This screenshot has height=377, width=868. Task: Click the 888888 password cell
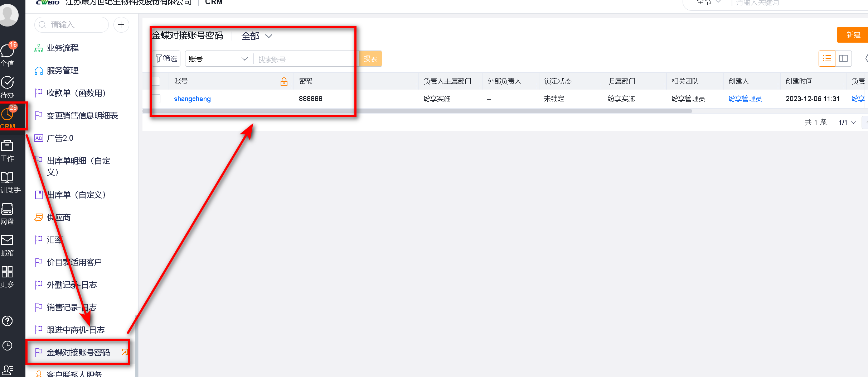[x=311, y=99]
